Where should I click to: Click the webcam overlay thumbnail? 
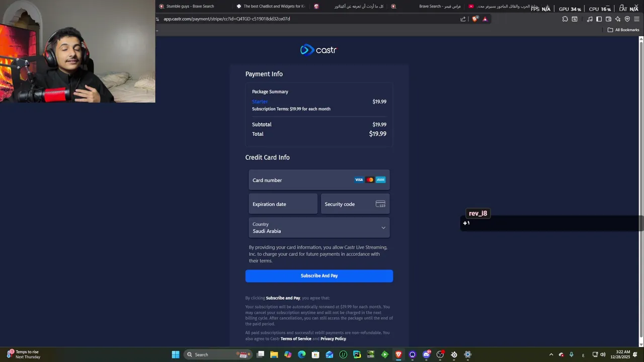pyautogui.click(x=77, y=51)
